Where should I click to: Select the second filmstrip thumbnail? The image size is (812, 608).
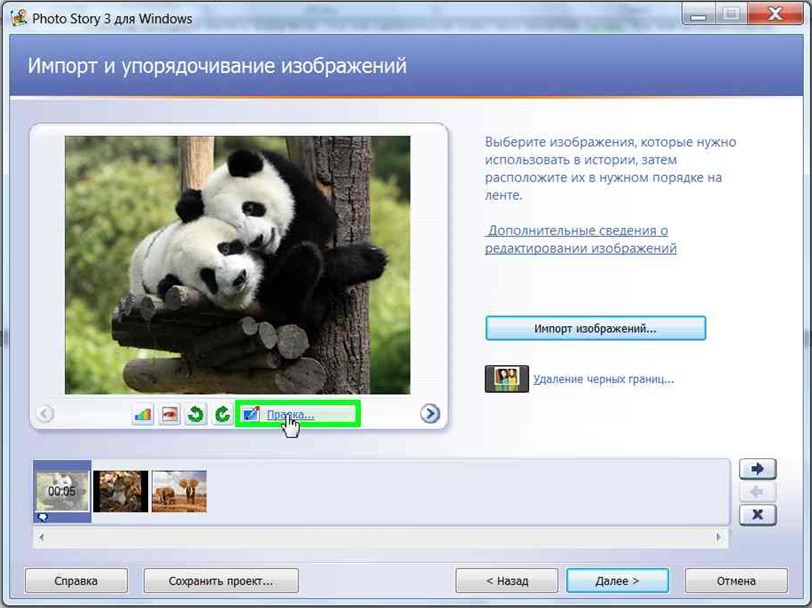(x=121, y=491)
